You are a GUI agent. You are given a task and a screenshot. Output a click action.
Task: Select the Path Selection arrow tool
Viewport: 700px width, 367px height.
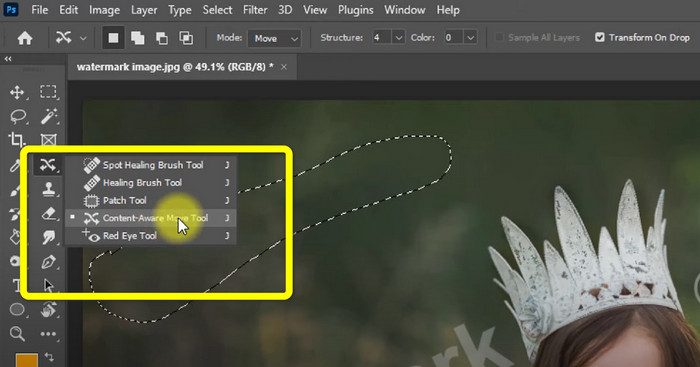click(48, 285)
